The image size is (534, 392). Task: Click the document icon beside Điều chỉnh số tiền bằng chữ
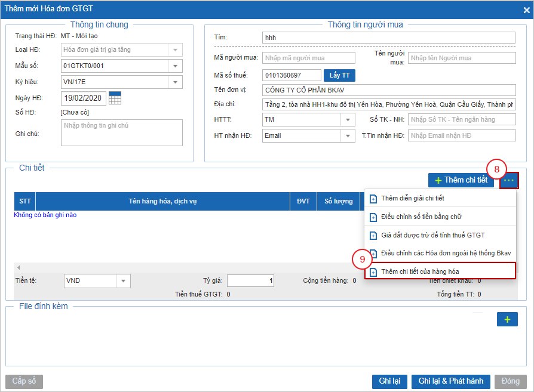[x=373, y=217]
